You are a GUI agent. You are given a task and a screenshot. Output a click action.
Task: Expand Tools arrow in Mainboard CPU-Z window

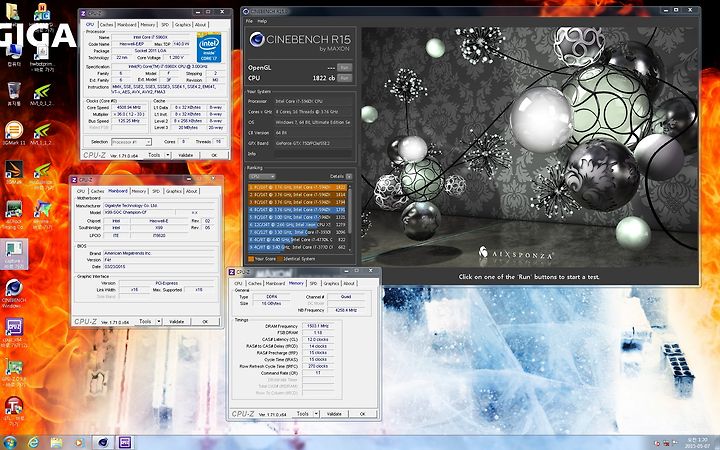159,321
